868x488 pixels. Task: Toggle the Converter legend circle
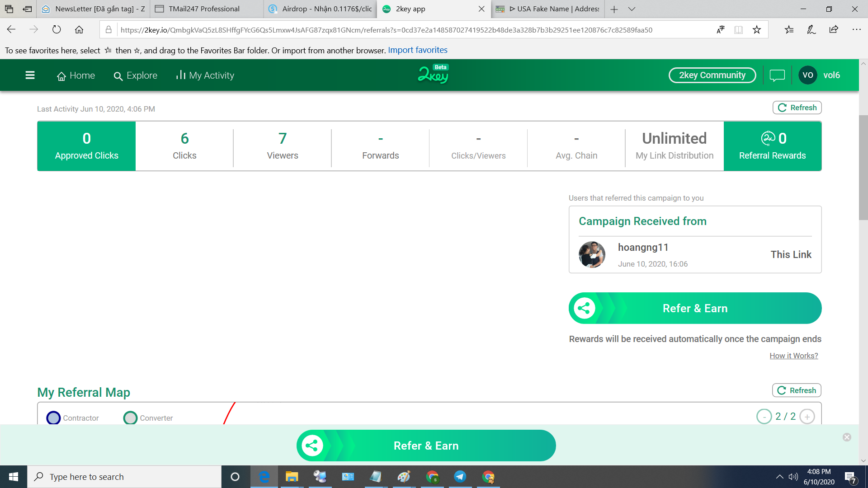(130, 418)
